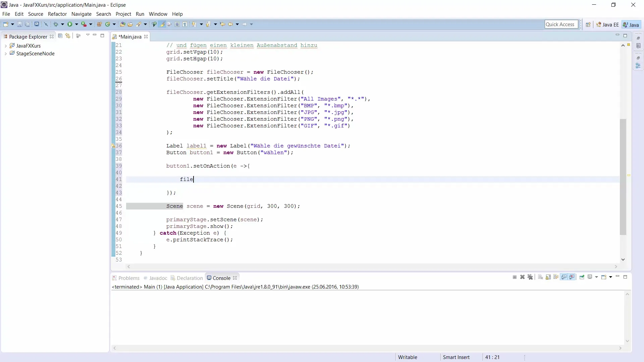Switch to the Problems tab
The height and width of the screenshot is (362, 644).
pos(126,278)
